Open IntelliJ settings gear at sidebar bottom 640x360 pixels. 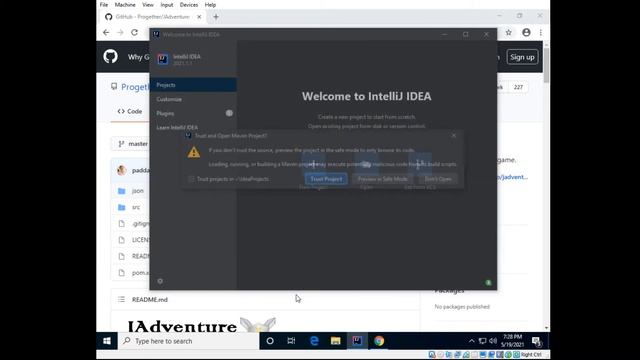click(160, 281)
